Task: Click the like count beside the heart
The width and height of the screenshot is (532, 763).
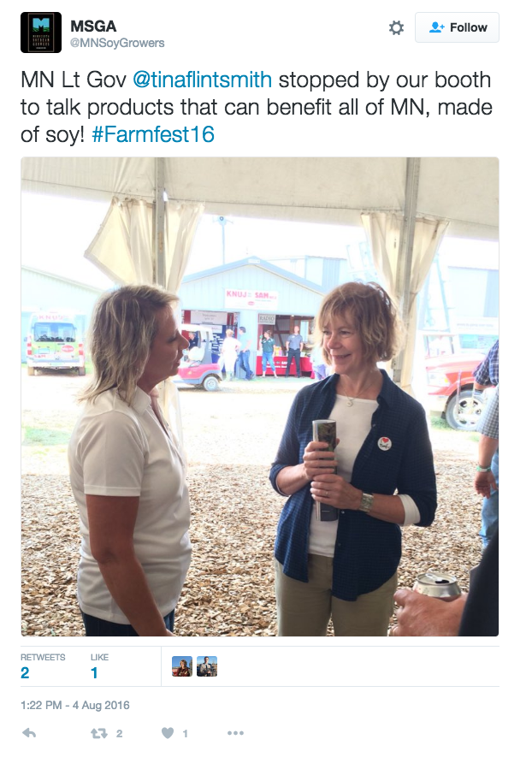Action: [x=185, y=734]
